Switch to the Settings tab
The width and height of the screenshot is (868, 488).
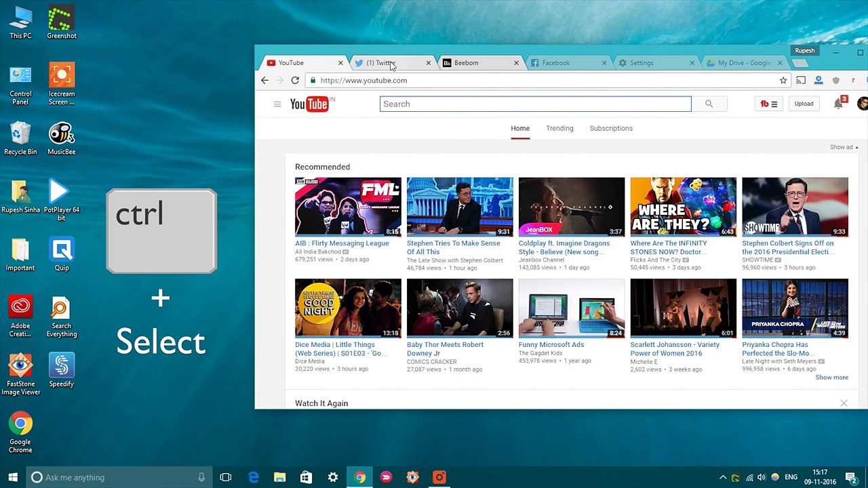tap(655, 63)
